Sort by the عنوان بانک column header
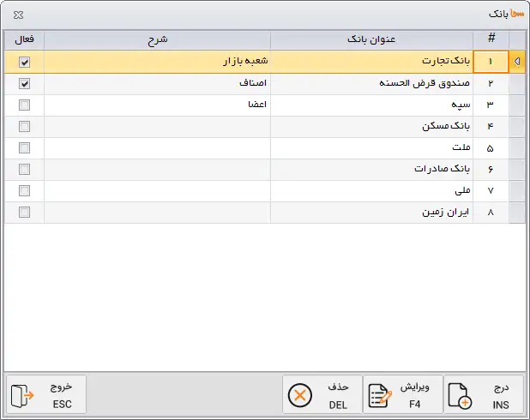530x420 pixels. [x=371, y=39]
